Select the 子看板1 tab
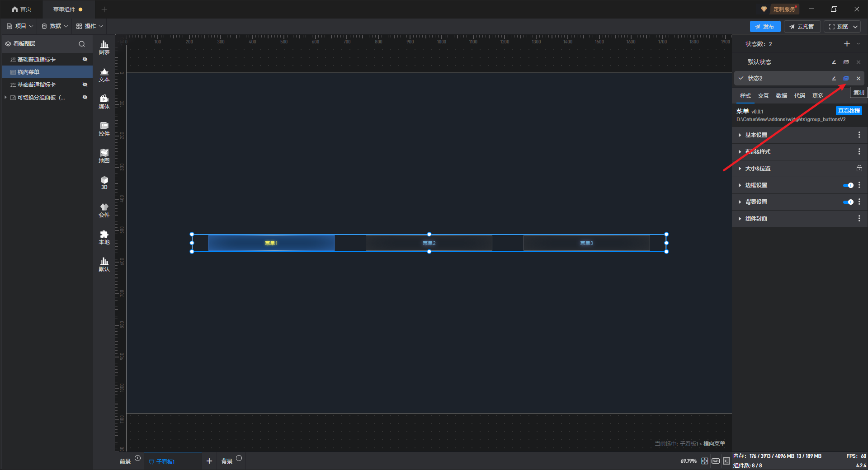 coord(173,461)
